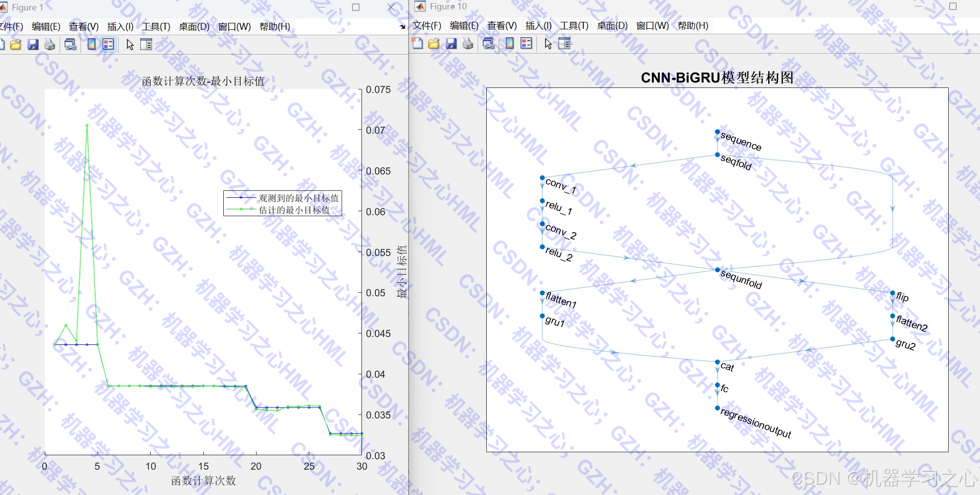The height and width of the screenshot is (495, 980).
Task: Select the flatten2 node in the graph
Action: point(892,316)
